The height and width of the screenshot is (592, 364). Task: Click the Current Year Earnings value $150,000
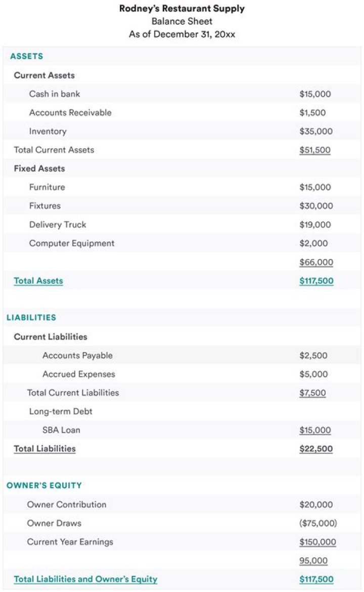317,542
